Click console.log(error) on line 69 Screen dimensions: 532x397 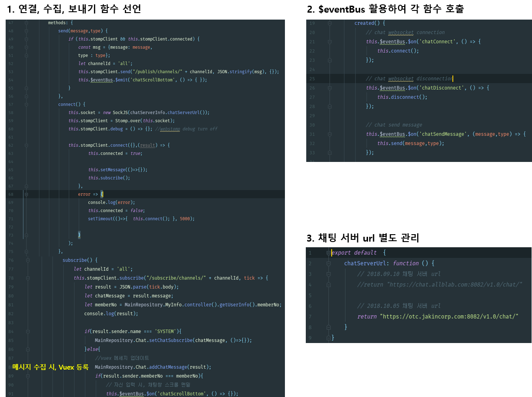[112, 202]
